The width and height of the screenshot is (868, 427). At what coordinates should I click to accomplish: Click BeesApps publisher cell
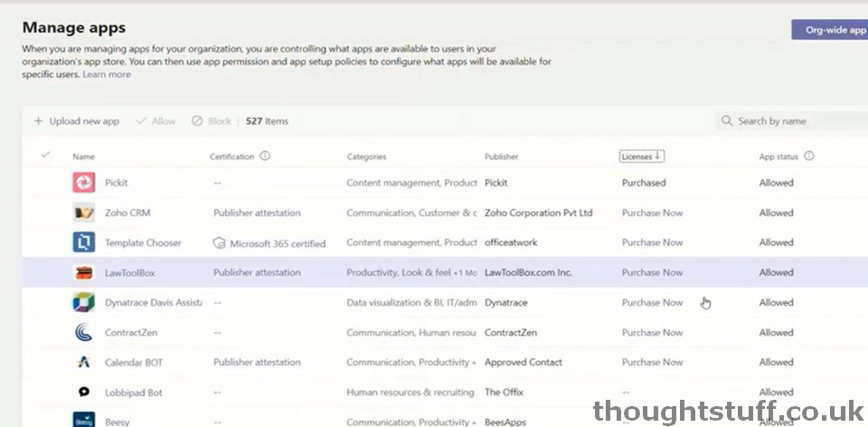(506, 422)
